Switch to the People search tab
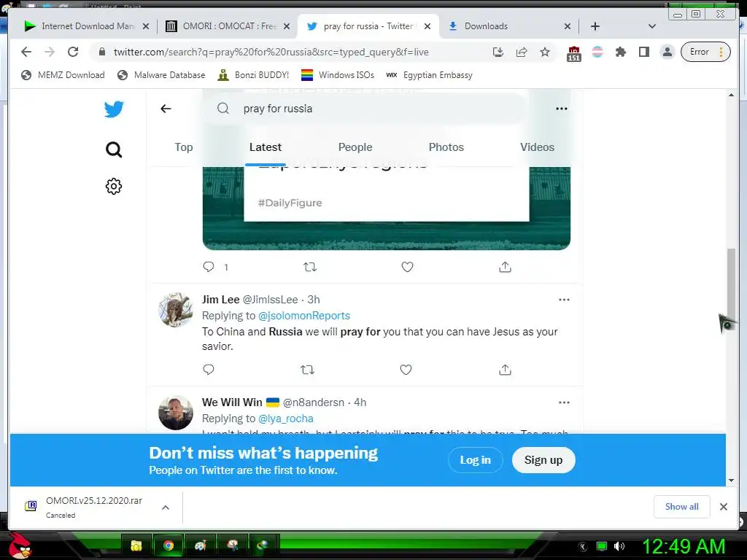747x560 pixels. coord(355,147)
